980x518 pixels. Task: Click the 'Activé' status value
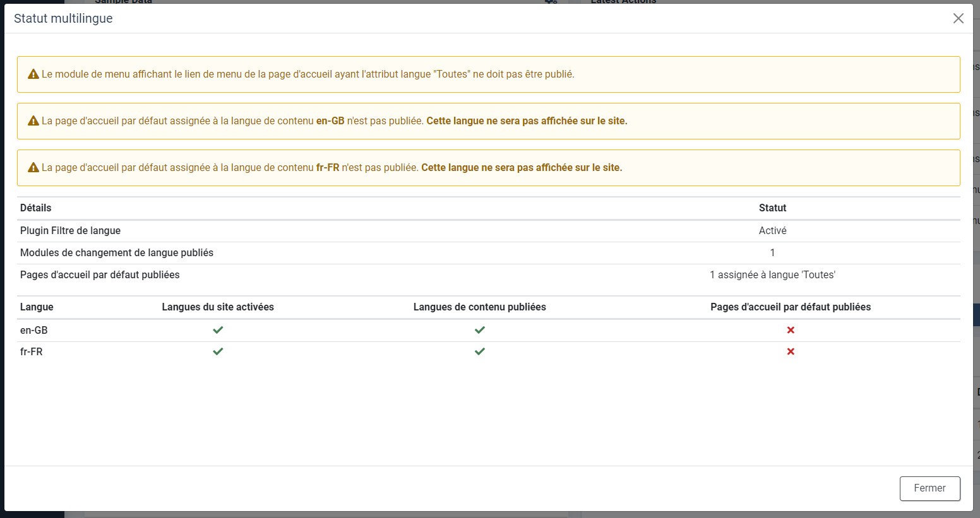tap(772, 230)
